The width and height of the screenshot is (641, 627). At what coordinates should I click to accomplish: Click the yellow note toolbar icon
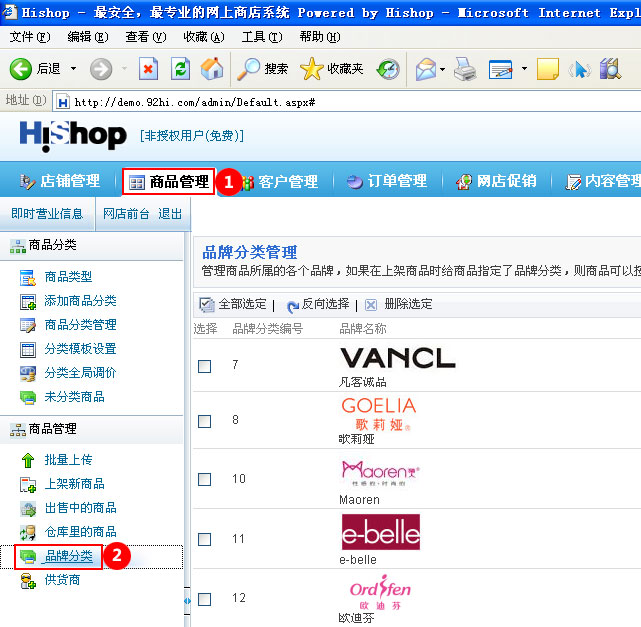[548, 69]
